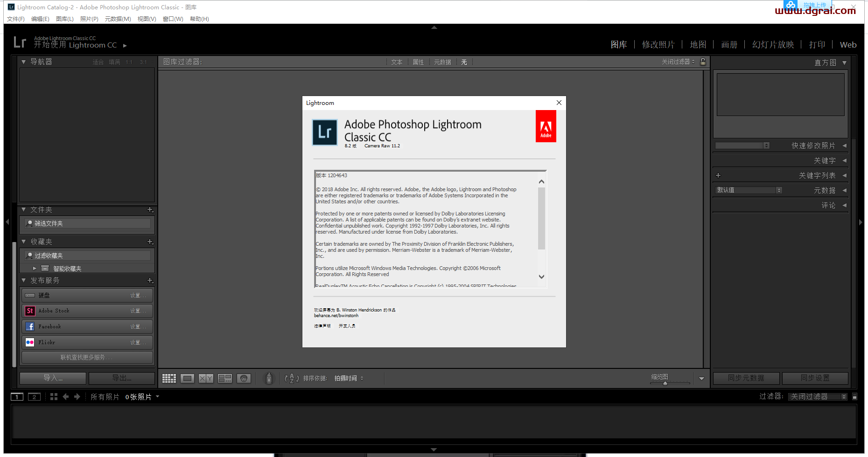Open the 照片(P) menu
The height and width of the screenshot is (457, 868).
pos(89,19)
